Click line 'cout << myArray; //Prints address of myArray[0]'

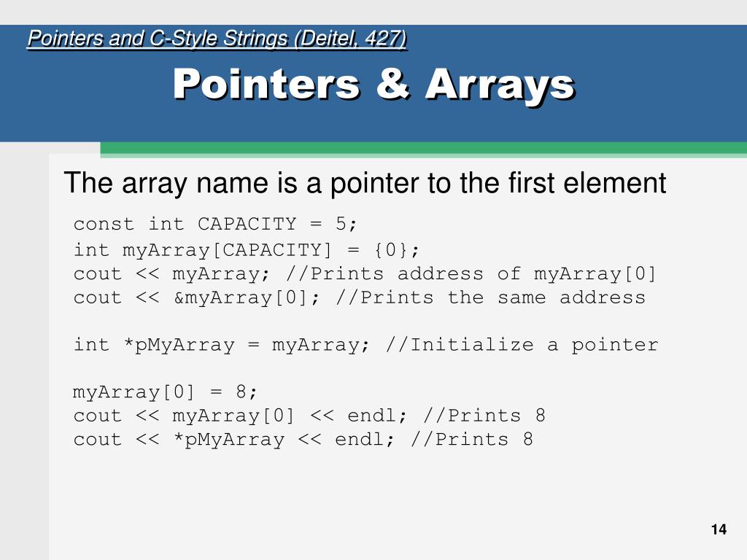pyautogui.click(x=365, y=274)
